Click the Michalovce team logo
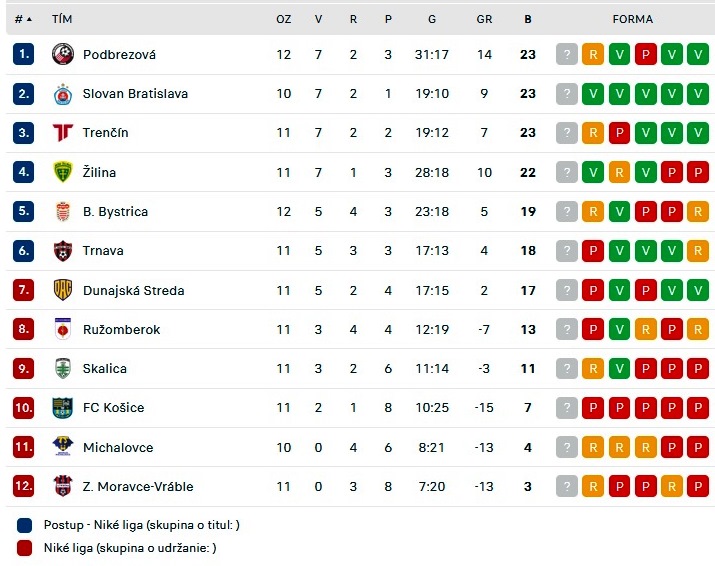Screen dimensions: 715x566 (63, 447)
